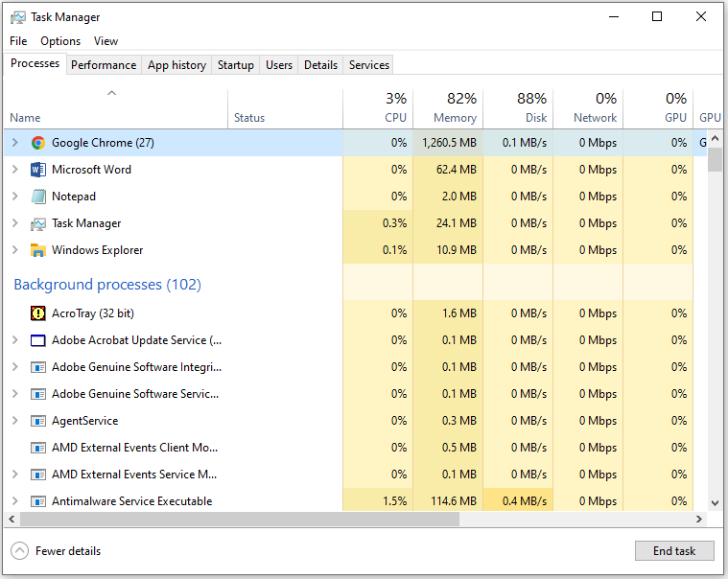Collapse view with Fewer details arrow icon
The width and height of the screenshot is (728, 579).
point(19,551)
